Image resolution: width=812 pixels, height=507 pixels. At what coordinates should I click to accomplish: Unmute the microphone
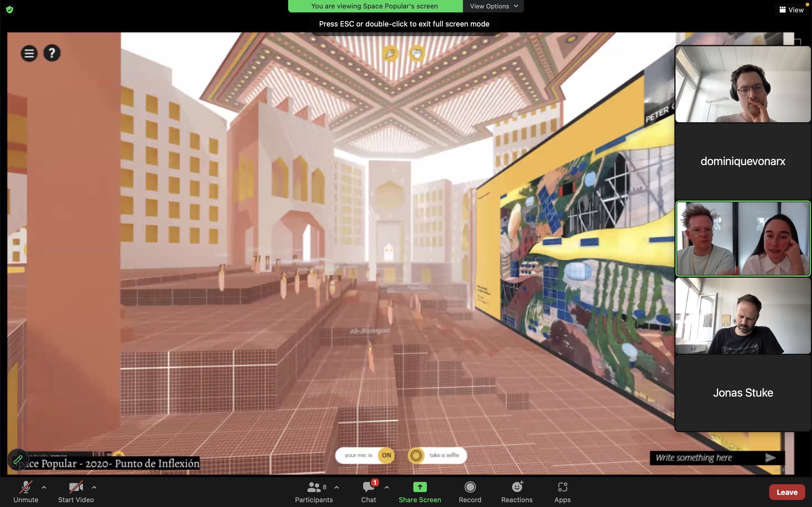(x=26, y=487)
